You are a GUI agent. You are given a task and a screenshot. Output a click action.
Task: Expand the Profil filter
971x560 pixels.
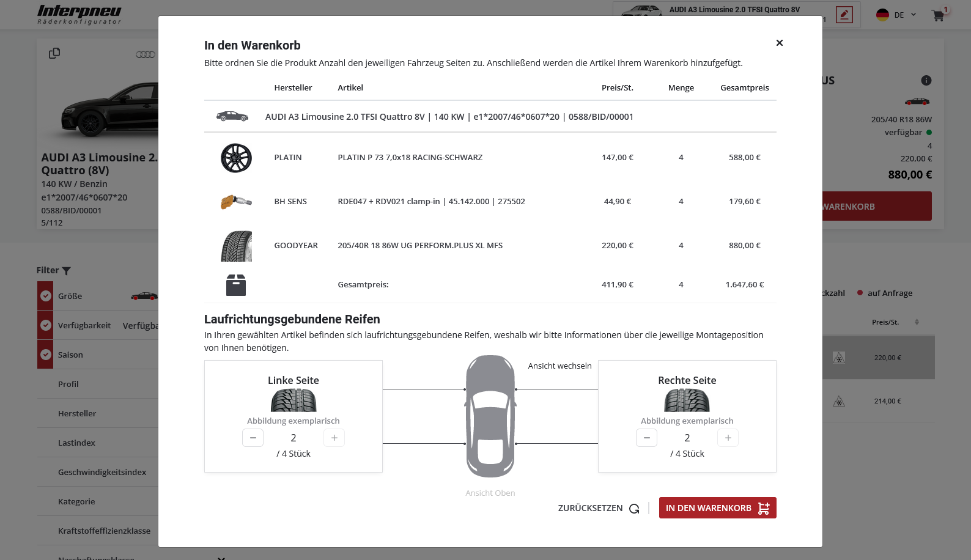tap(98, 384)
